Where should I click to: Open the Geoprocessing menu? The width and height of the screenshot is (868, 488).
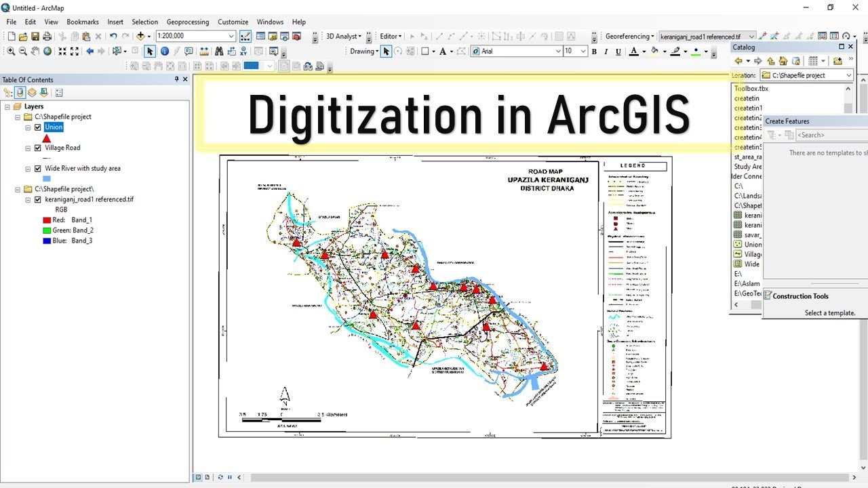[188, 22]
